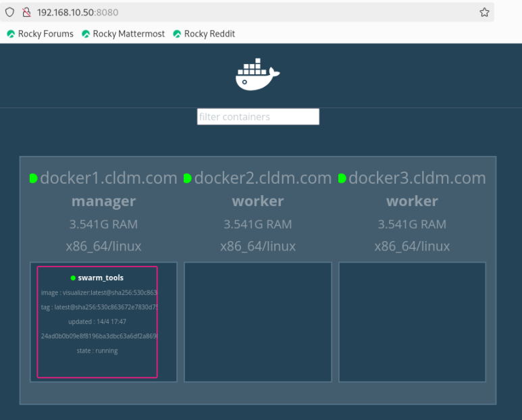Click the tag : latest@sha256 line
Viewport: 522px width, 420px height.
[99, 307]
